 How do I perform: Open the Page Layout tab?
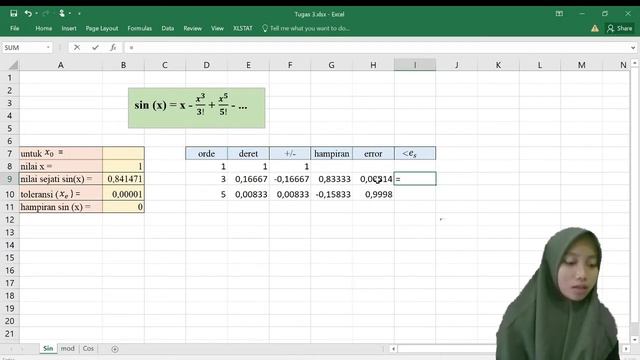(x=102, y=28)
